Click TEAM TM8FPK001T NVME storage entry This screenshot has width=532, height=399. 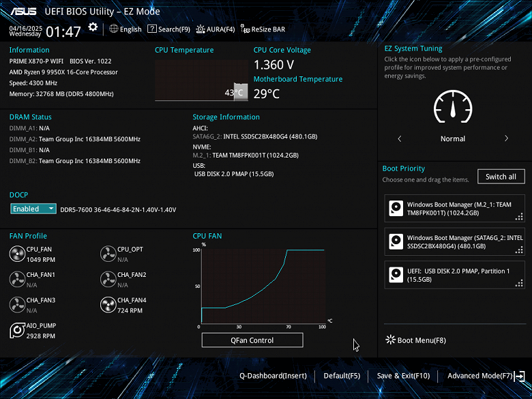(x=246, y=155)
